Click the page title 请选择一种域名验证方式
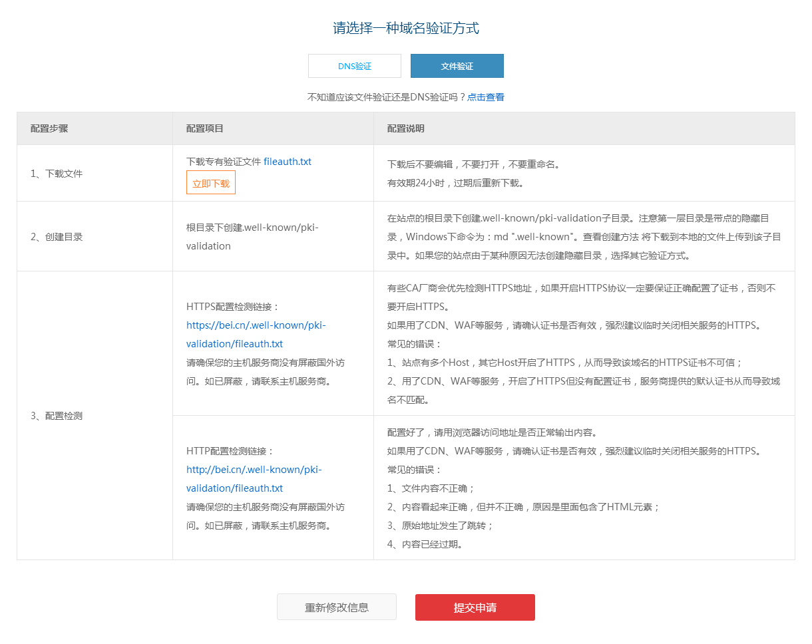Viewport: 812px width, 644px height. 406,28
